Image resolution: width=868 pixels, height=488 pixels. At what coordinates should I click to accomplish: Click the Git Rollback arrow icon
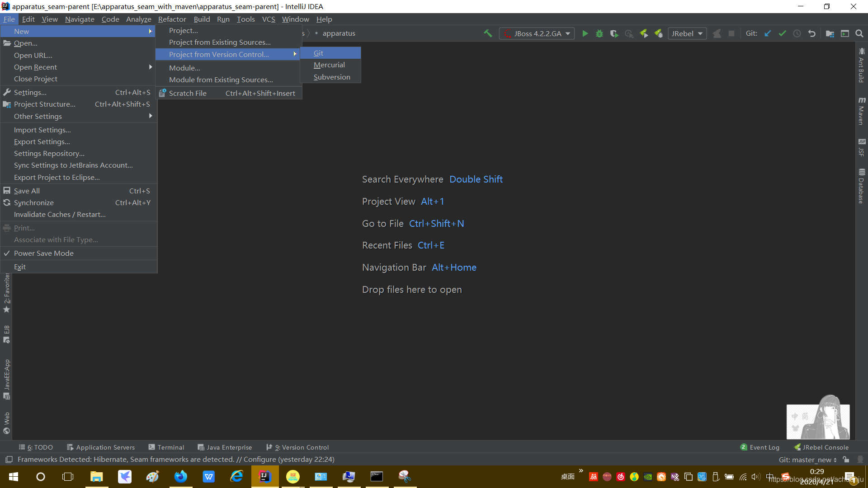tap(812, 33)
